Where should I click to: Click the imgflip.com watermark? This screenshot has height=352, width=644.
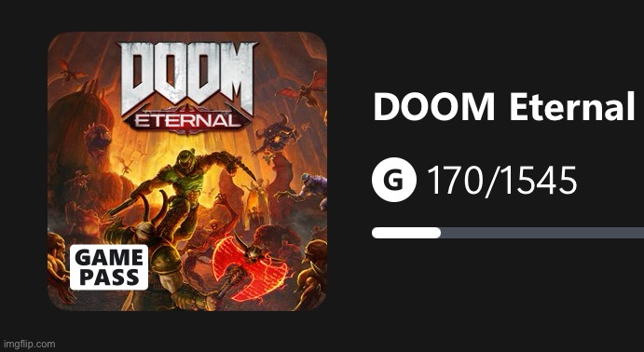pyautogui.click(x=29, y=344)
